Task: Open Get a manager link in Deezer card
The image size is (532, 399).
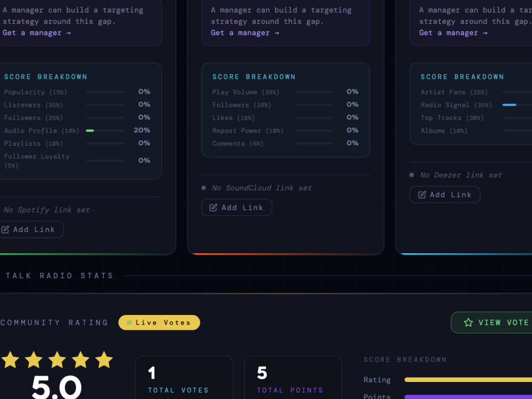Action: click(453, 33)
